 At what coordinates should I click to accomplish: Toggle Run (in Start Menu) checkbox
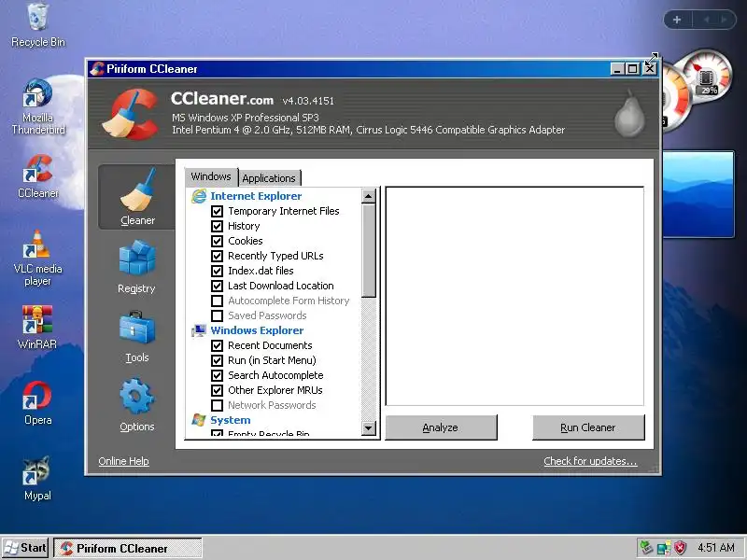[217, 360]
